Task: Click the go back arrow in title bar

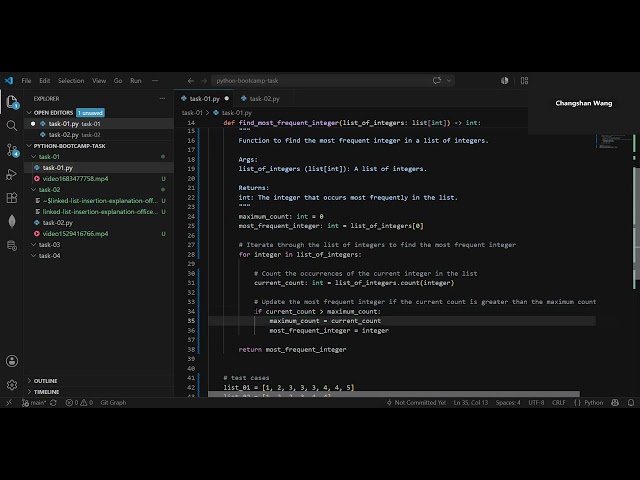Action: point(191,81)
